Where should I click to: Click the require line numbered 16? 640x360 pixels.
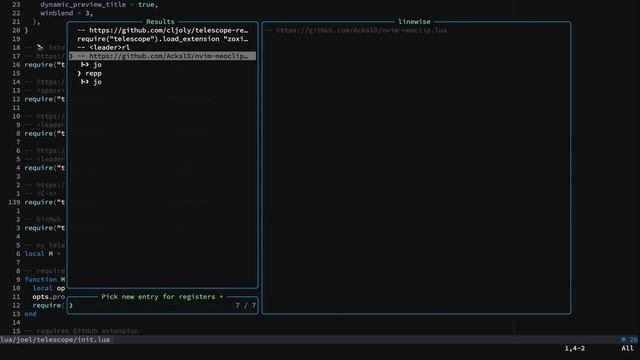coord(44,64)
